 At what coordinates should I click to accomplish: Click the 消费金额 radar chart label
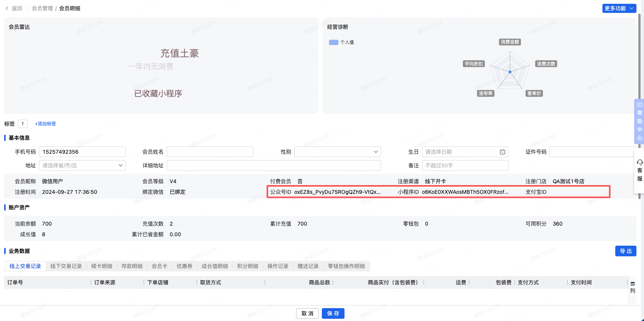510,42
